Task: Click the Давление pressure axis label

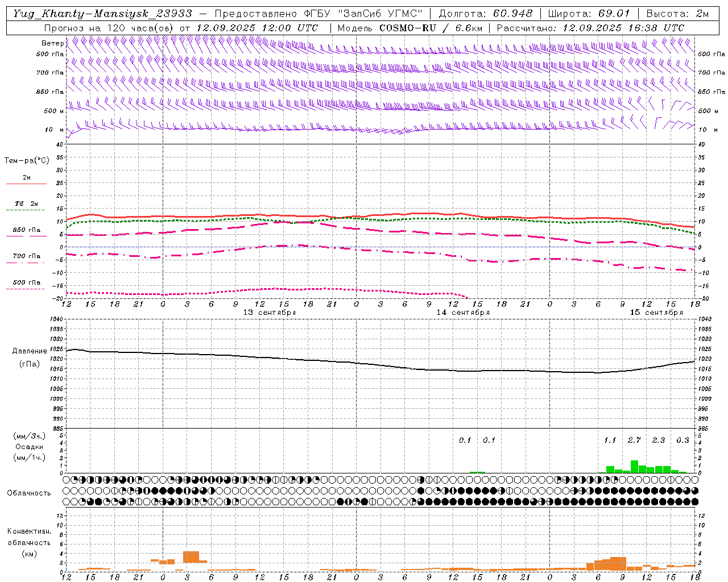Action: 30,351
